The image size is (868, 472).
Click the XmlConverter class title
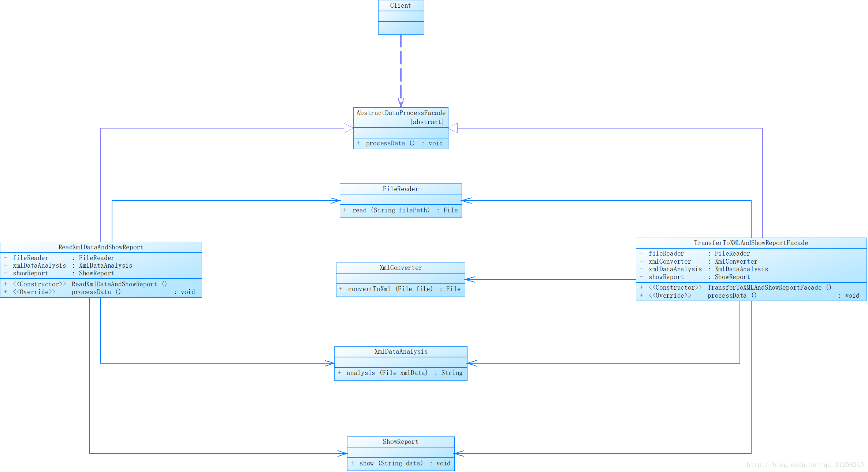401,268
